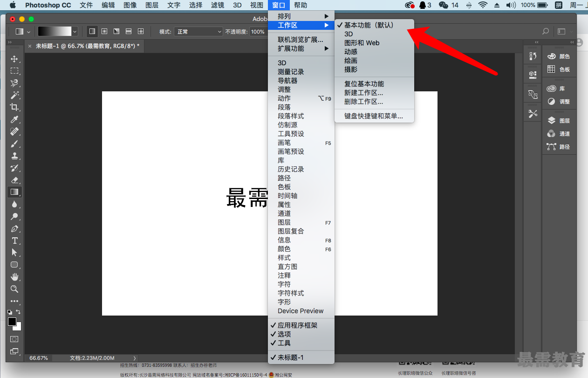Choose diamond gradient style
This screenshot has width=588, height=378.
point(141,32)
